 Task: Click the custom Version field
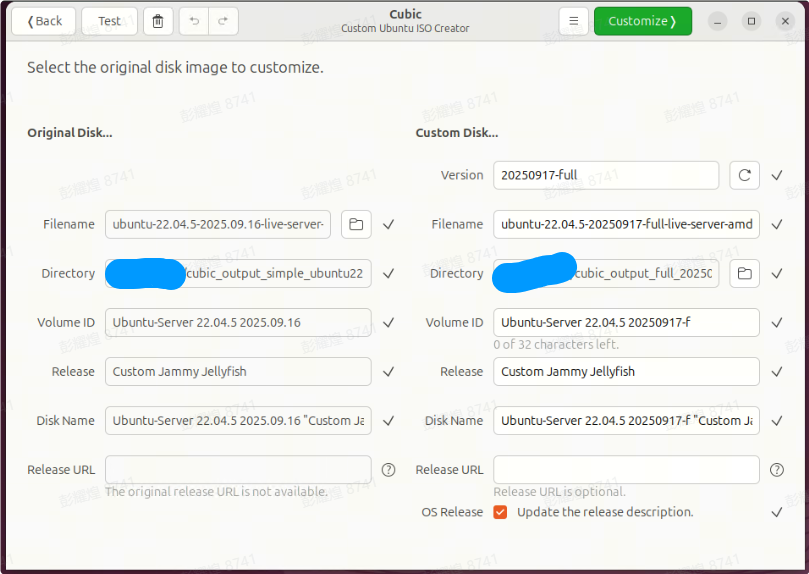(606, 175)
